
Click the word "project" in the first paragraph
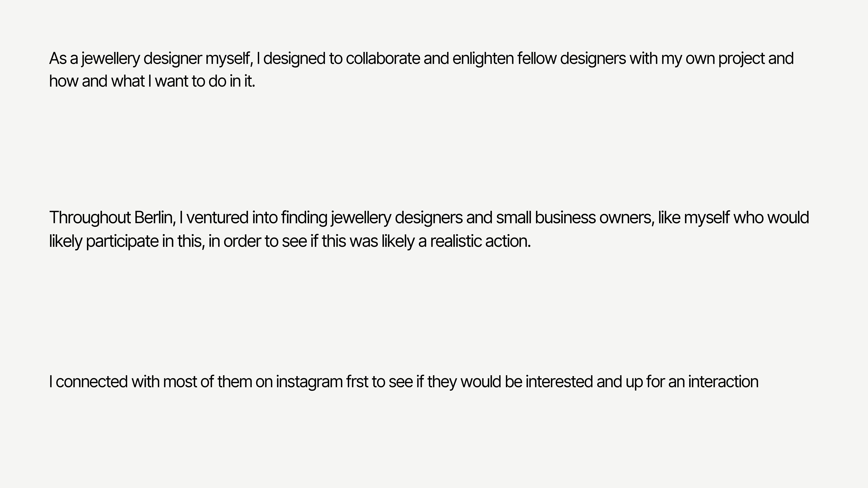click(741, 59)
